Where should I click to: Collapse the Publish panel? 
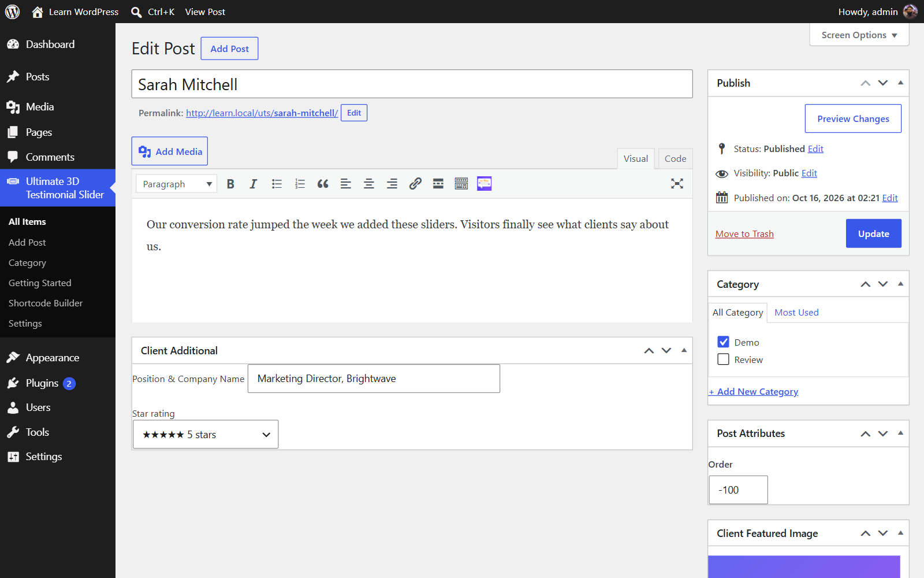[900, 83]
